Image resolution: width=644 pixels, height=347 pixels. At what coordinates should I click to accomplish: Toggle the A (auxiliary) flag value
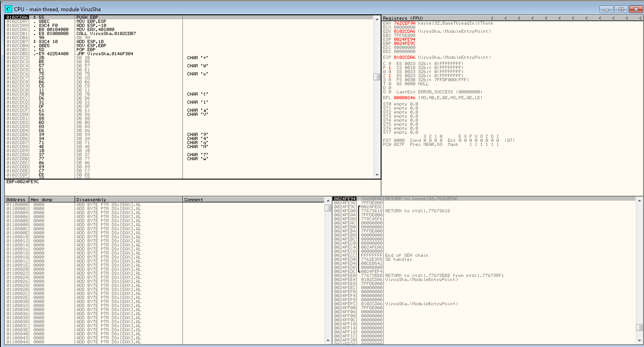pos(390,72)
